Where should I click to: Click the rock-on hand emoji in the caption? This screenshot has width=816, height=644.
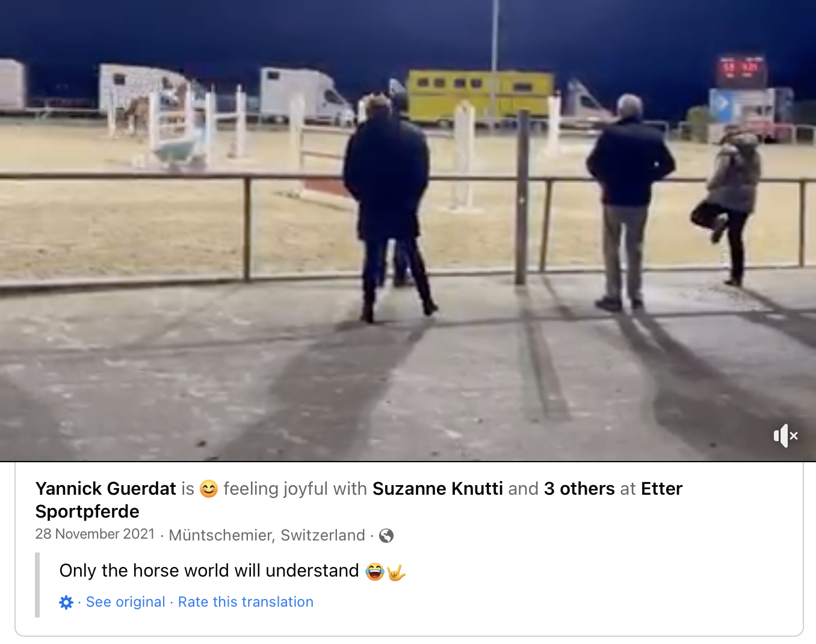click(x=396, y=571)
